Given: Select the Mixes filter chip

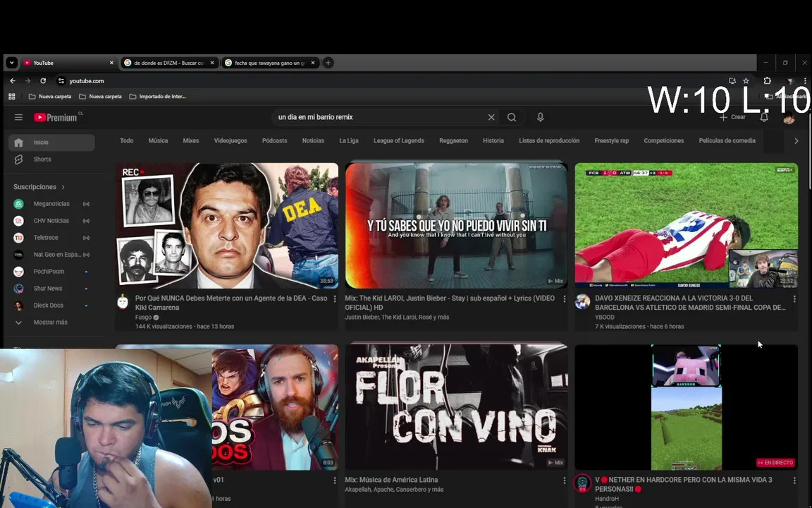Looking at the screenshot, I should click(x=190, y=140).
